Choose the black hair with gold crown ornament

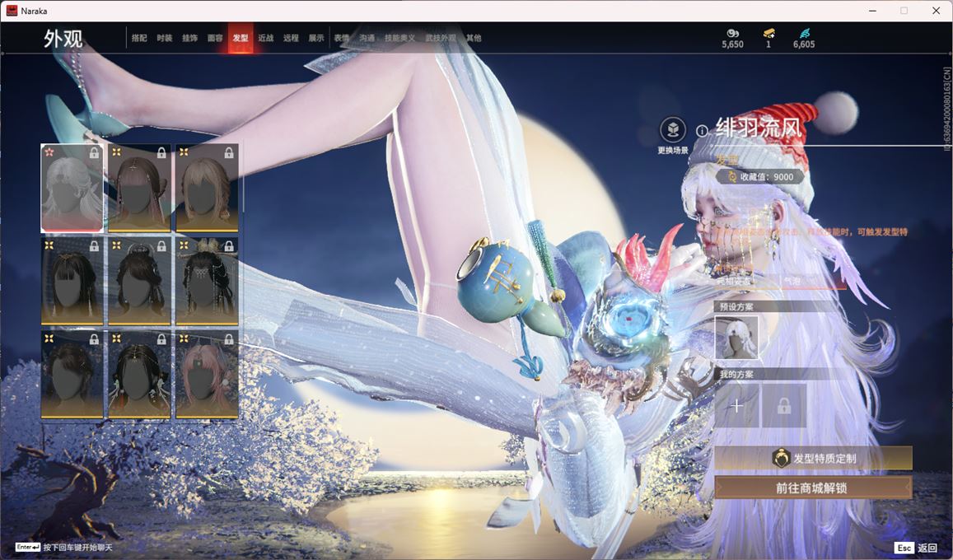point(207,281)
